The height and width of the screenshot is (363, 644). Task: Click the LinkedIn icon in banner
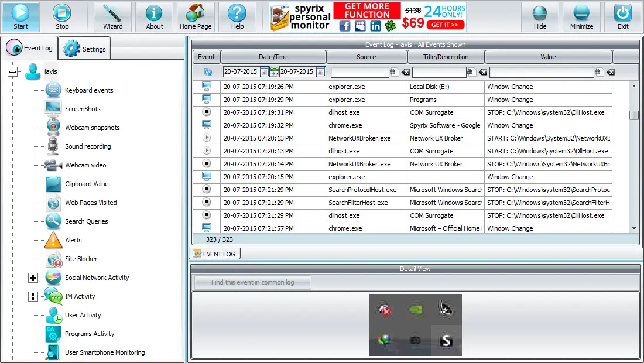(375, 26)
